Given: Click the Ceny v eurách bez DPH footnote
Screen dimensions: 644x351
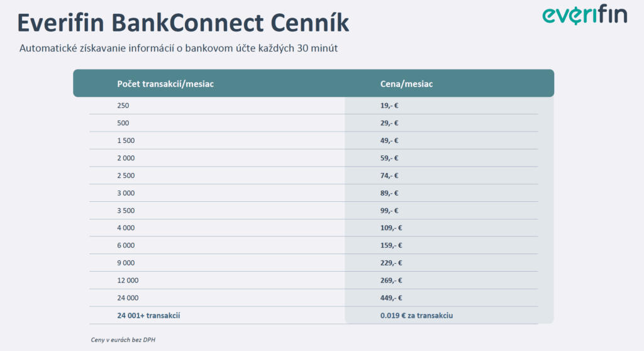Looking at the screenshot, I should [x=123, y=340].
